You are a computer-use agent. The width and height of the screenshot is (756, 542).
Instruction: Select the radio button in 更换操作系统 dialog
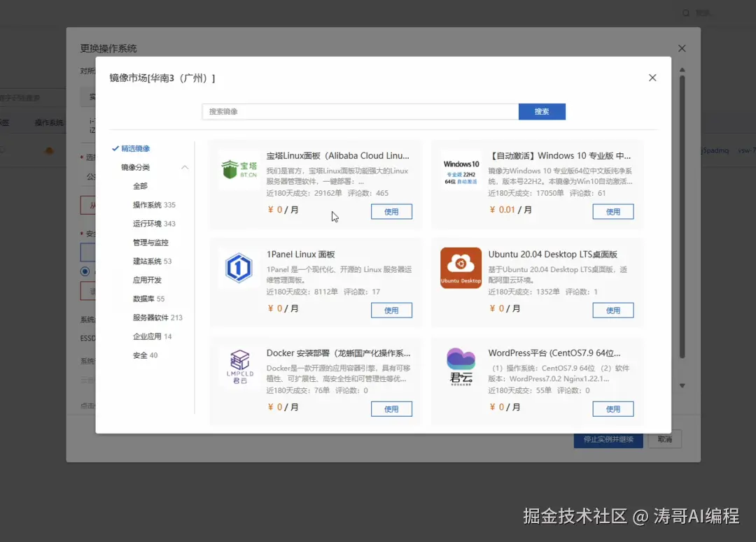[85, 271]
